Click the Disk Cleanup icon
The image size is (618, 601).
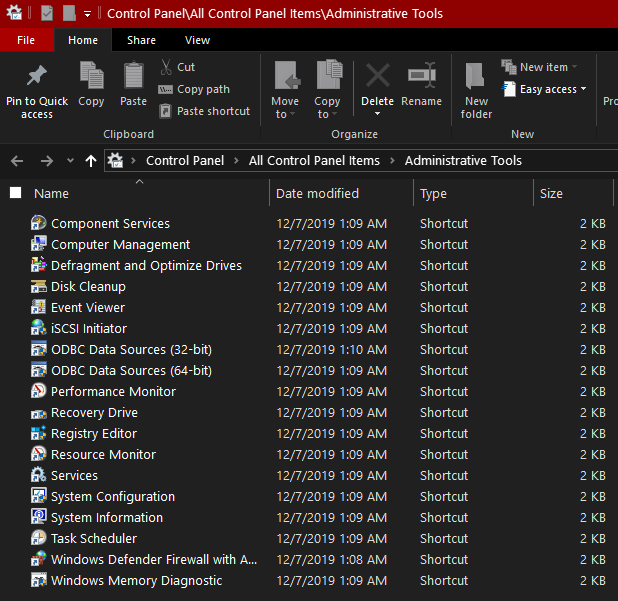click(39, 286)
